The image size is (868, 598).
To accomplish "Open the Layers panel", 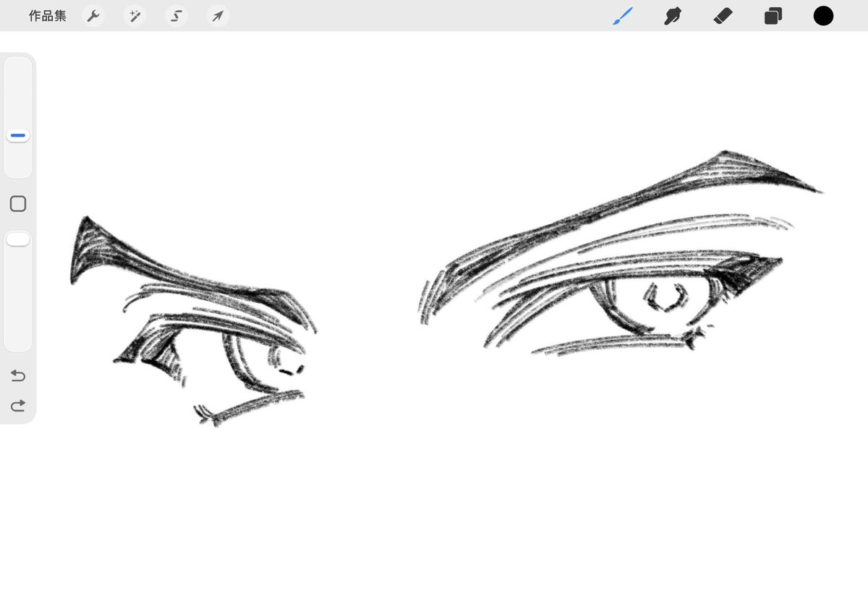I will click(773, 16).
